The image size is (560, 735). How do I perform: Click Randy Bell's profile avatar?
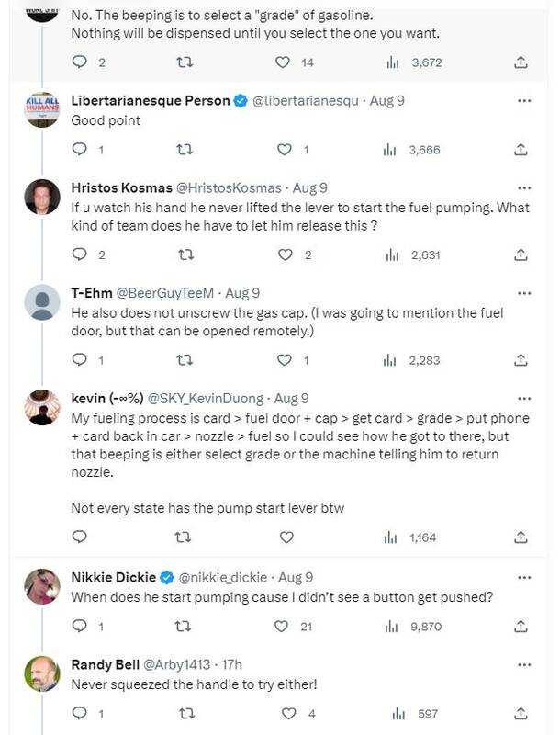coord(41,674)
